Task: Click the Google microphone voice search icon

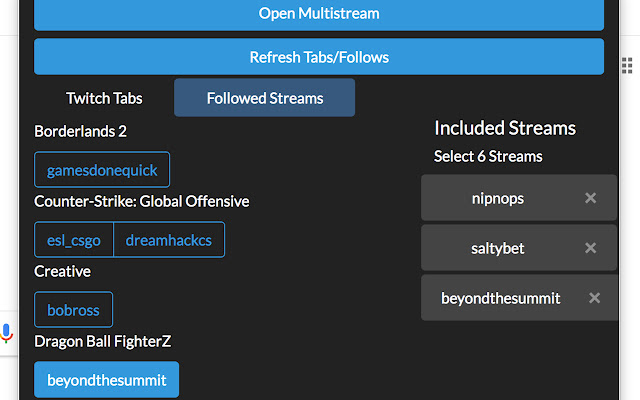Action: point(6,333)
